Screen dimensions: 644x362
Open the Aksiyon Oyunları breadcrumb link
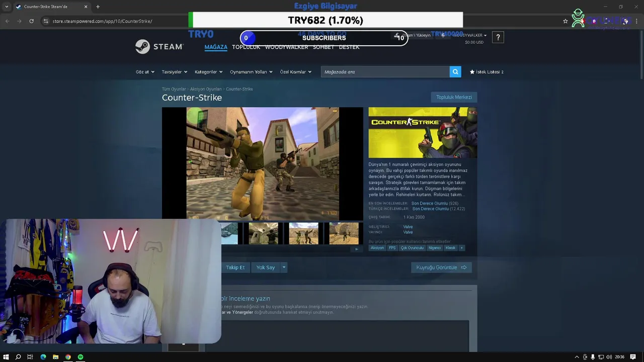pos(206,89)
